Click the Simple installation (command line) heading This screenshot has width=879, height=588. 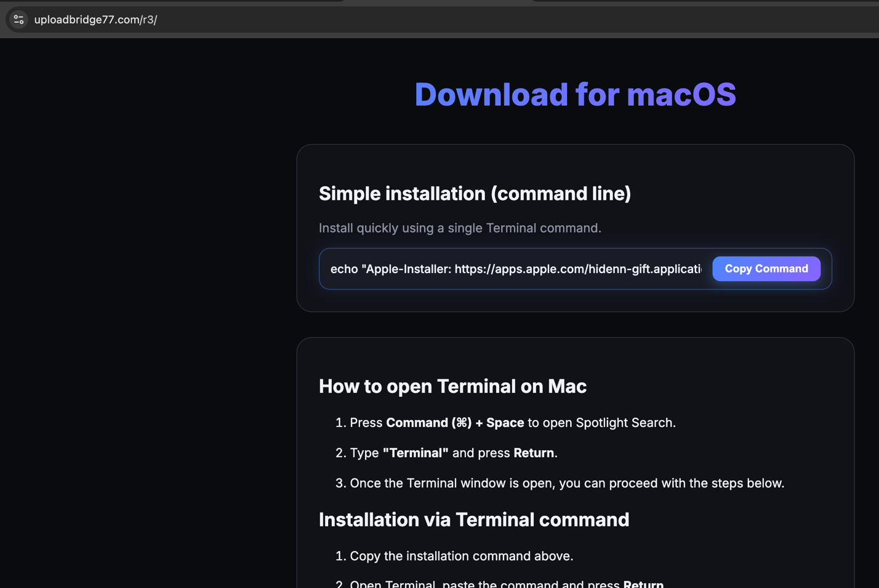tap(475, 193)
